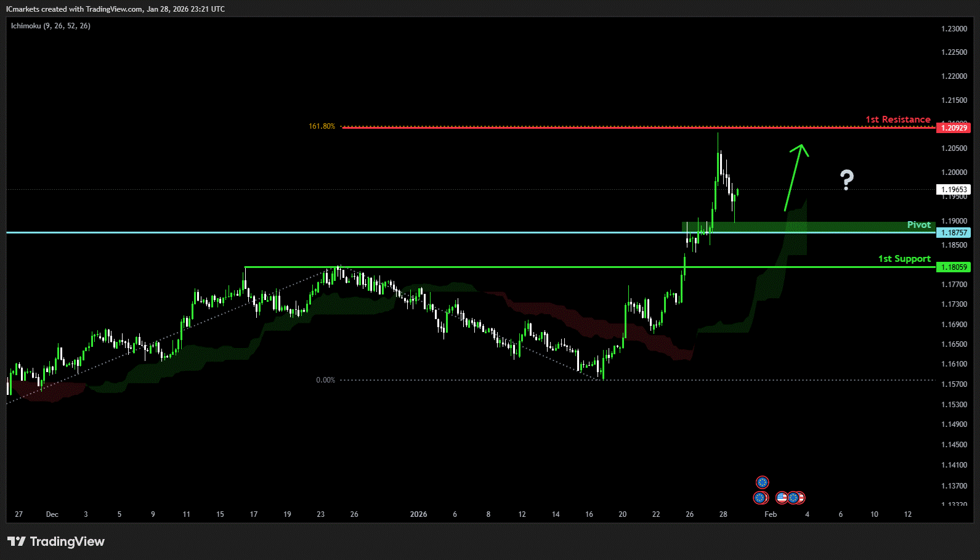This screenshot has height=560, width=980.
Task: Click the bottom-left EU flag event icon
Action: [x=760, y=497]
